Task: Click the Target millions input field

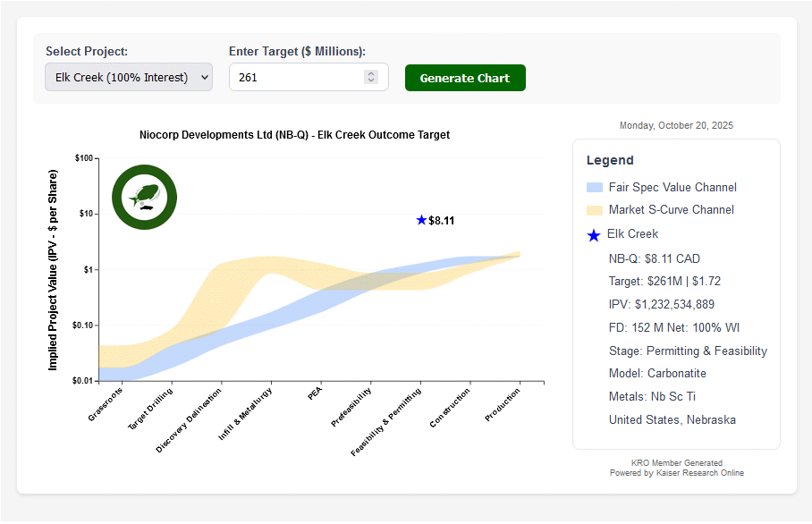Action: coord(309,77)
